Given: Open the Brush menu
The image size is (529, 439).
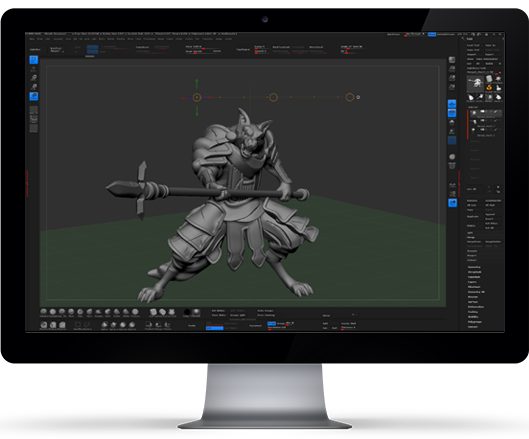Looking at the screenshot, I should [40, 39].
